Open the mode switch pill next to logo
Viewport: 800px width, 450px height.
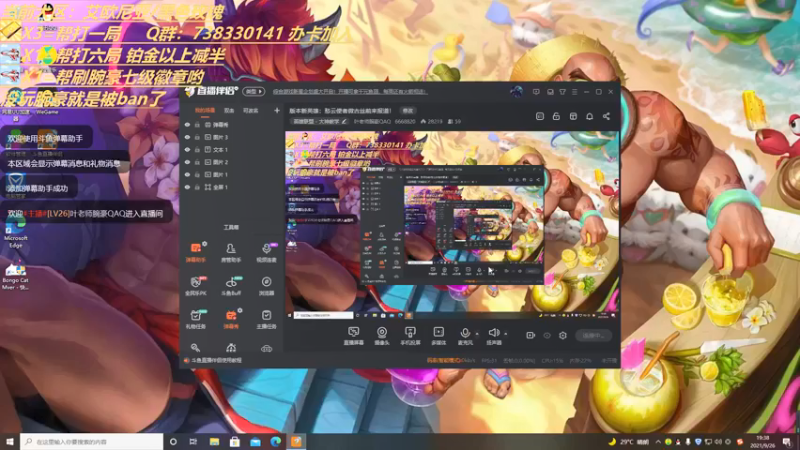click(x=254, y=92)
